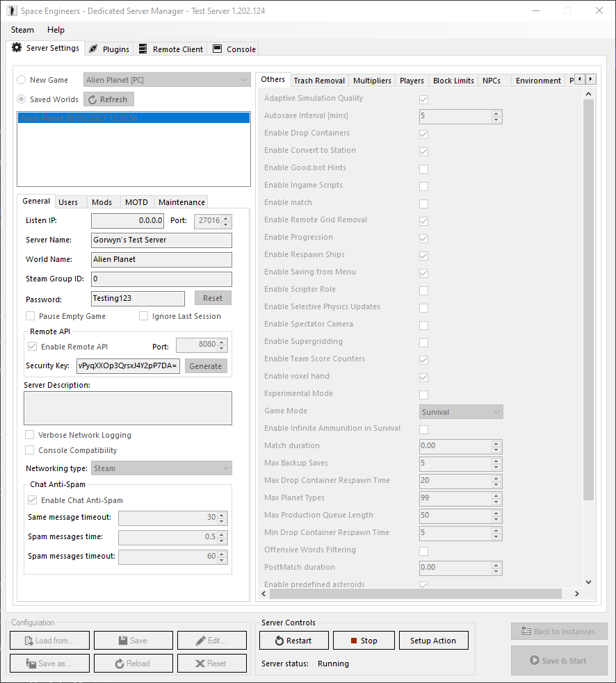Screen dimensions: 616x683
Task: Switch to the Trash Removal tab
Action: point(319,81)
